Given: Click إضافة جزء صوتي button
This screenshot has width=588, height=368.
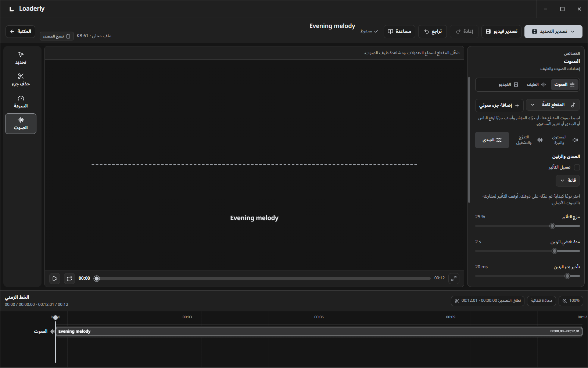Looking at the screenshot, I should (x=499, y=106).
